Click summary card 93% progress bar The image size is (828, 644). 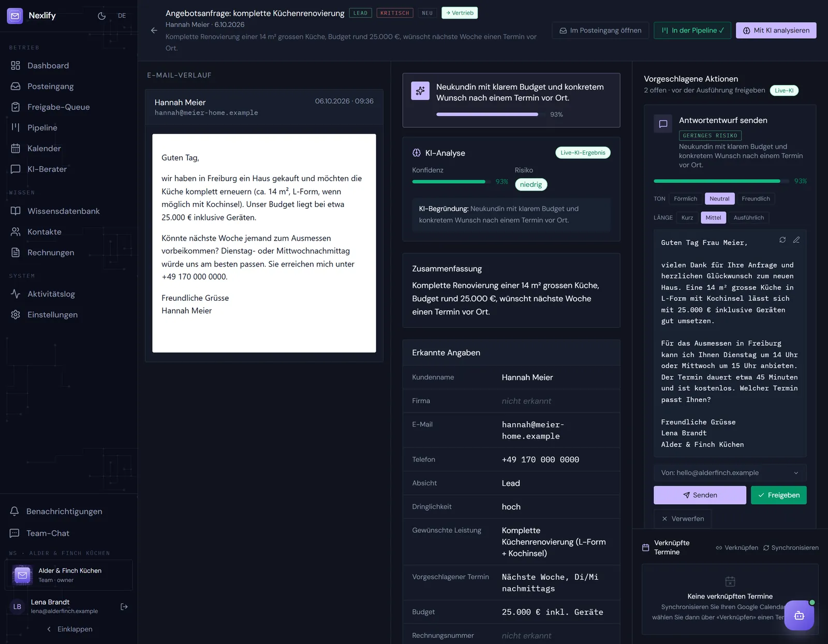[x=491, y=114]
